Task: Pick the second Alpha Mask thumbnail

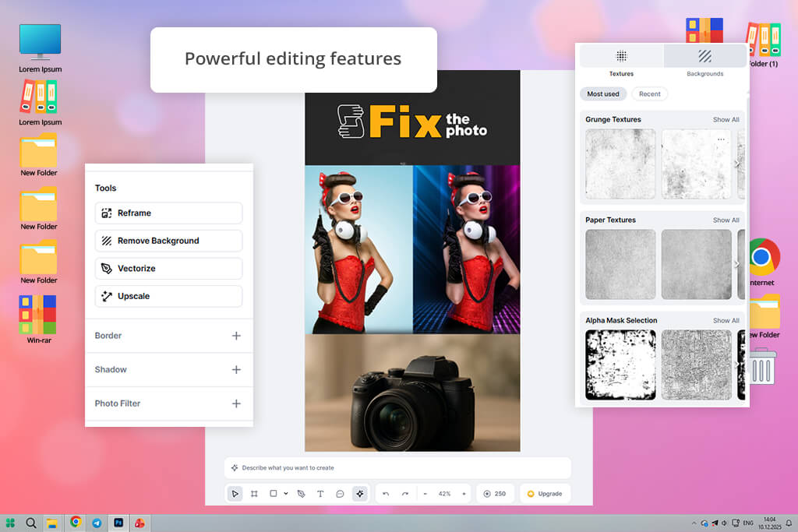Action: 696,365
